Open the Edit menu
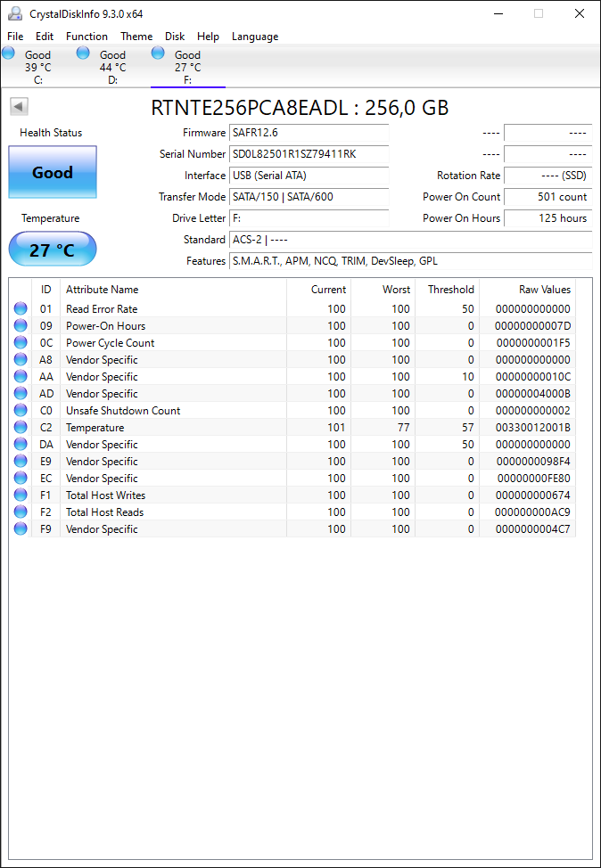The height and width of the screenshot is (868, 601). point(45,37)
